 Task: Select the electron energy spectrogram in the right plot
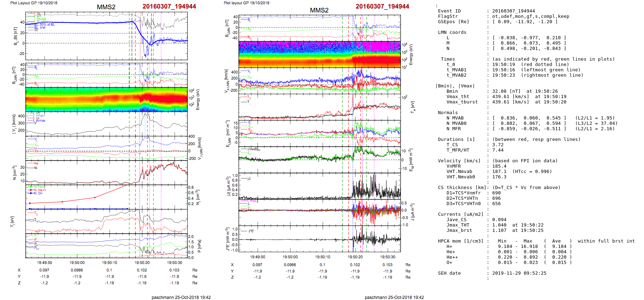[x=320, y=54]
